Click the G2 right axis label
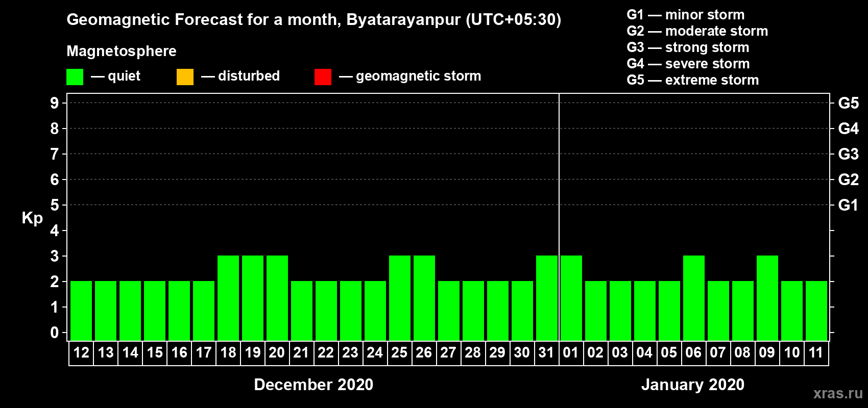Screen dimensions: 868x408 [x=849, y=180]
